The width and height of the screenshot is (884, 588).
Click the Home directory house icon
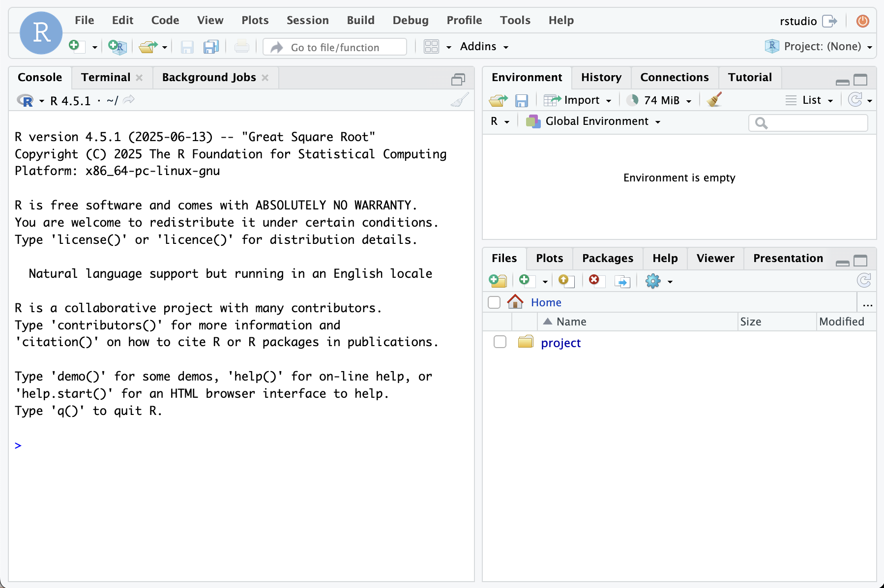[515, 301]
